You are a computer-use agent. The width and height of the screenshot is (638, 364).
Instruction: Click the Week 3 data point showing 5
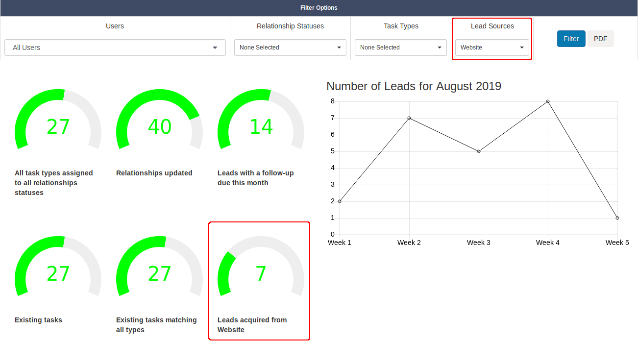478,151
